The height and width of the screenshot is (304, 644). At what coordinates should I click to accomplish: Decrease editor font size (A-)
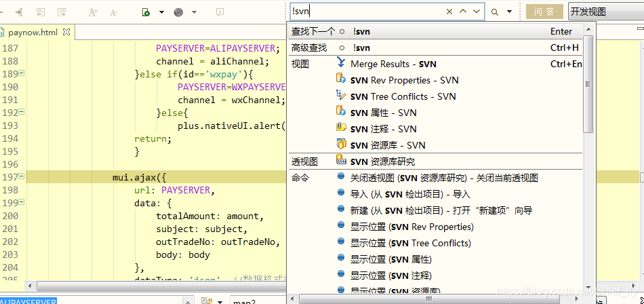pyautogui.click(x=114, y=12)
